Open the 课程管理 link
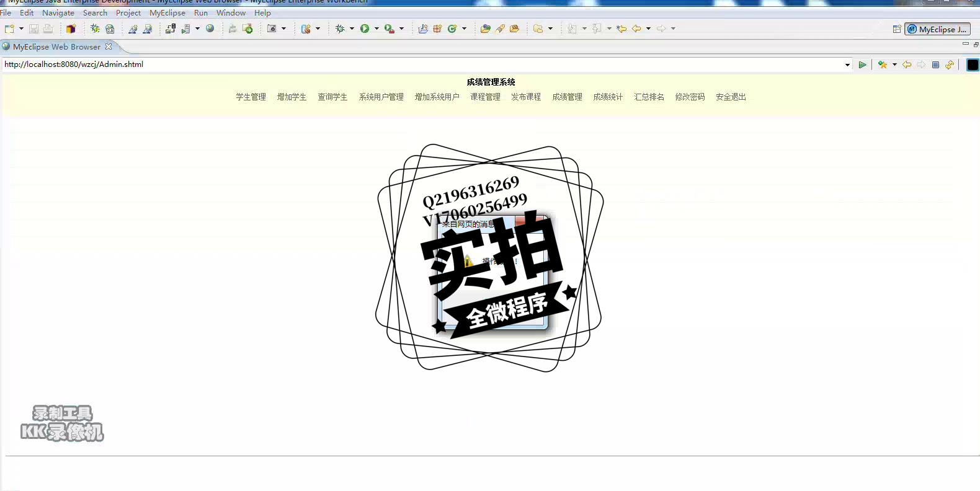Screen dimensions: 980x491 (x=485, y=97)
